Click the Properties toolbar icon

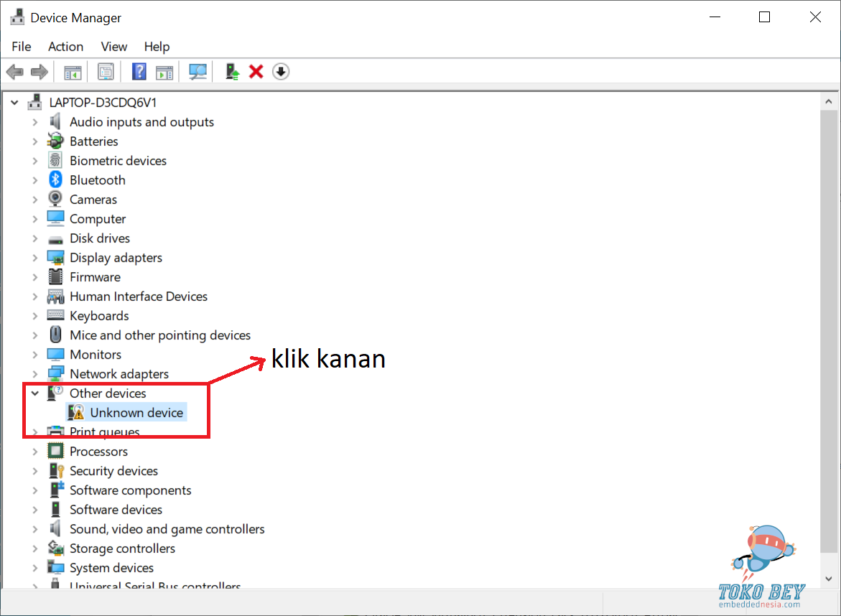click(106, 72)
